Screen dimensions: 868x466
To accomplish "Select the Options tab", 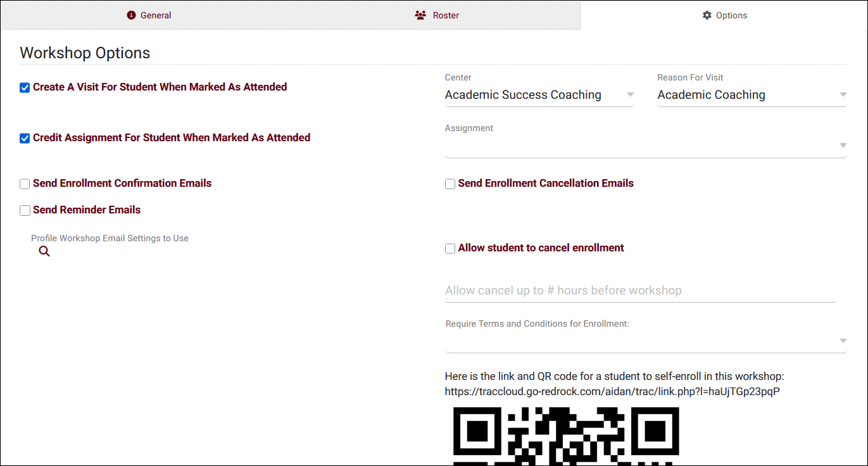I will [x=724, y=15].
